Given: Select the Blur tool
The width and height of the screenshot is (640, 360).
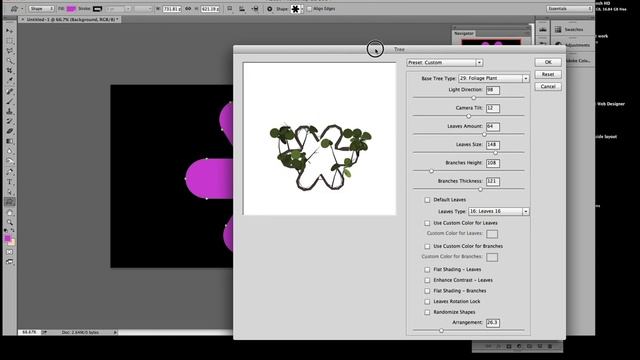Looking at the screenshot, I should (x=9, y=151).
